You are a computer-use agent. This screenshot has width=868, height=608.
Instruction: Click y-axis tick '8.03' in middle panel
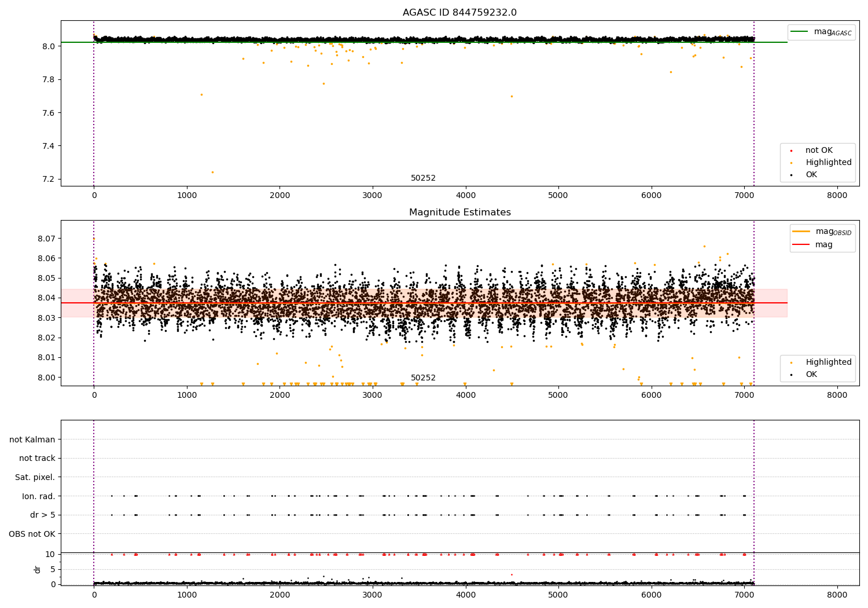(46, 318)
